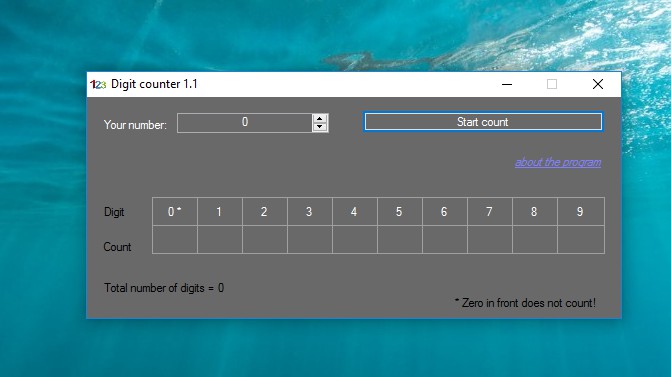Select the digit 8 header cell
The height and width of the screenshot is (377, 671).
(535, 211)
